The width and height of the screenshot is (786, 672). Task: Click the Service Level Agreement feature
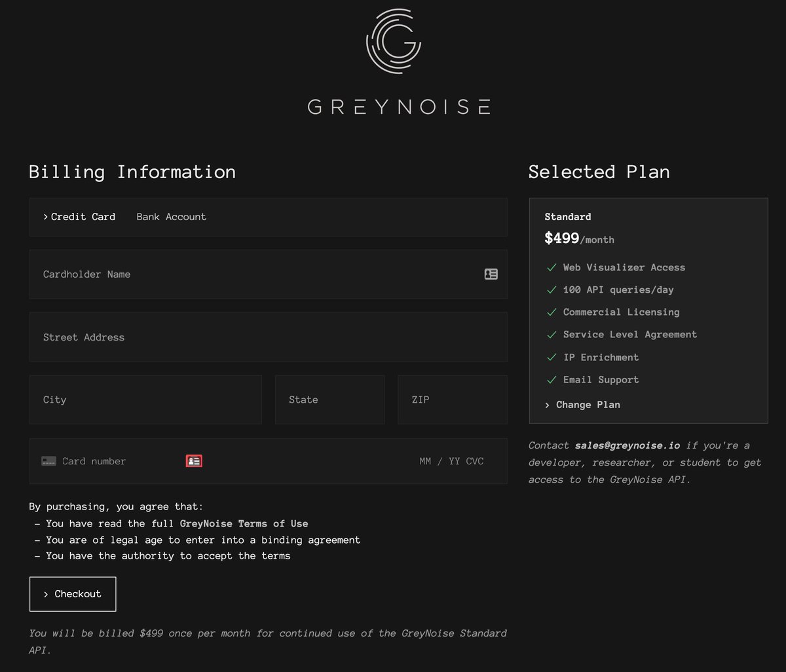630,334
